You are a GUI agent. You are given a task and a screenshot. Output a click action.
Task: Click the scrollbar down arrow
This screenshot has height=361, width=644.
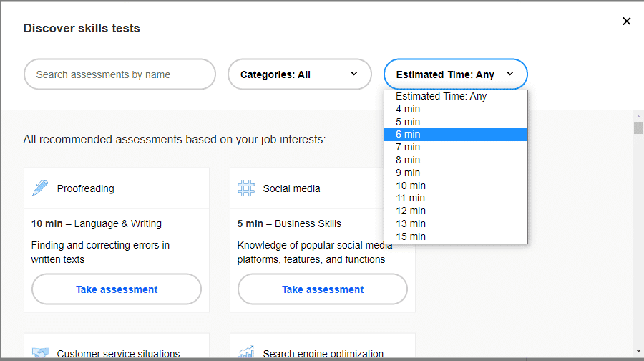638,352
